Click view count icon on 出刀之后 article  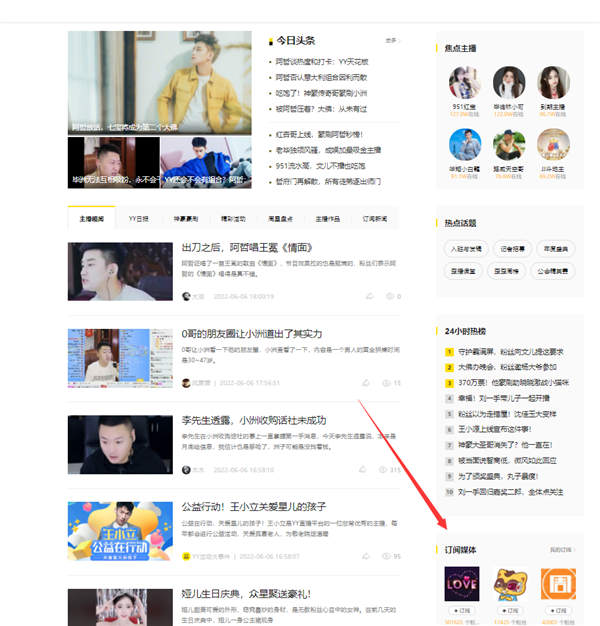[390, 296]
